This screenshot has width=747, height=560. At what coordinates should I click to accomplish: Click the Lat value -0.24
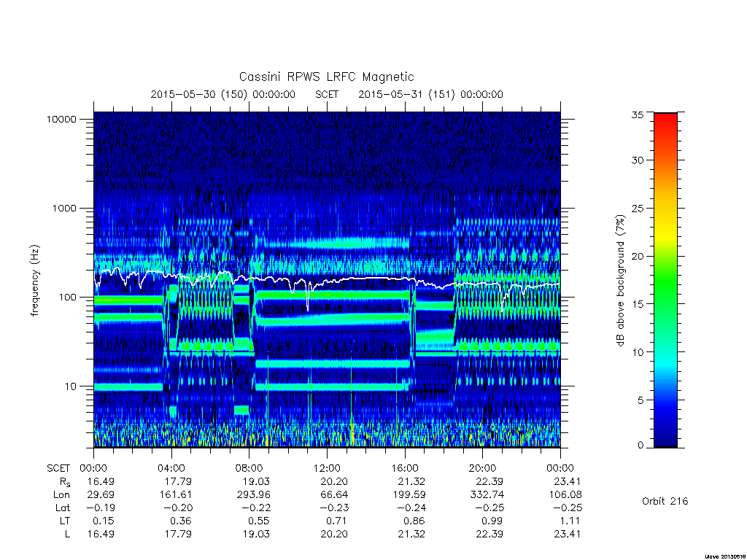coord(412,508)
